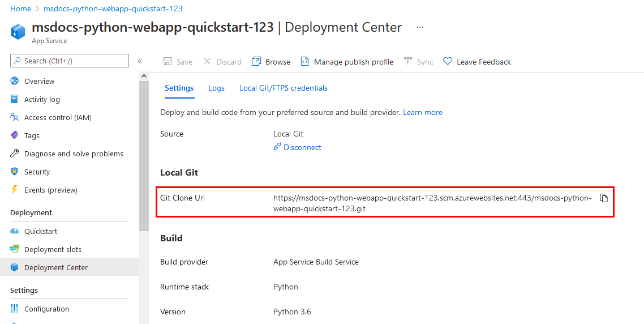Switch to Local Git/FTPS credentials tab
The height and width of the screenshot is (324, 644).
pos(283,88)
